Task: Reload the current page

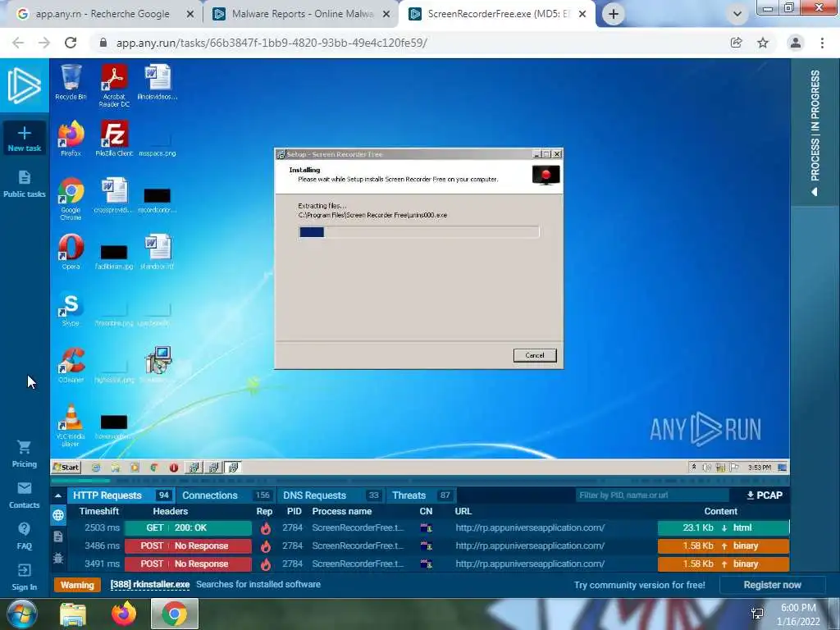Action: tap(71, 43)
